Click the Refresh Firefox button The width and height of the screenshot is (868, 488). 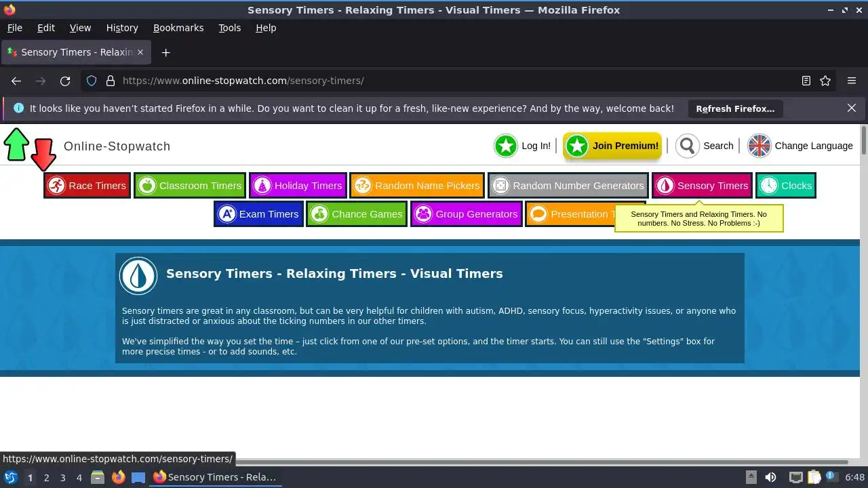735,108
